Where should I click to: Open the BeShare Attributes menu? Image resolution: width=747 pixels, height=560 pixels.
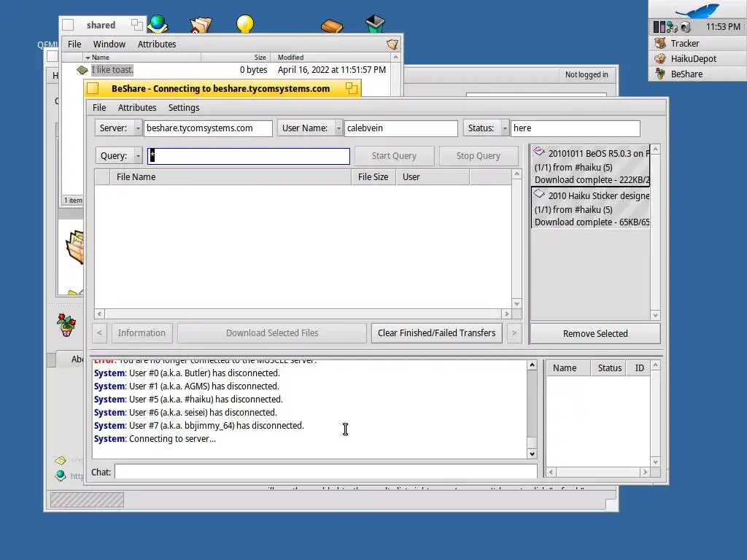pyautogui.click(x=137, y=108)
